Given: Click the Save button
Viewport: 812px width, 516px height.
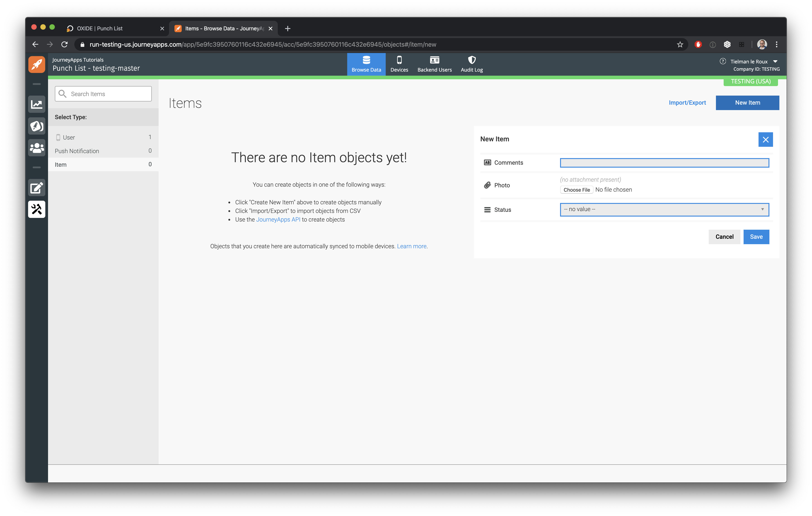Looking at the screenshot, I should 756,237.
